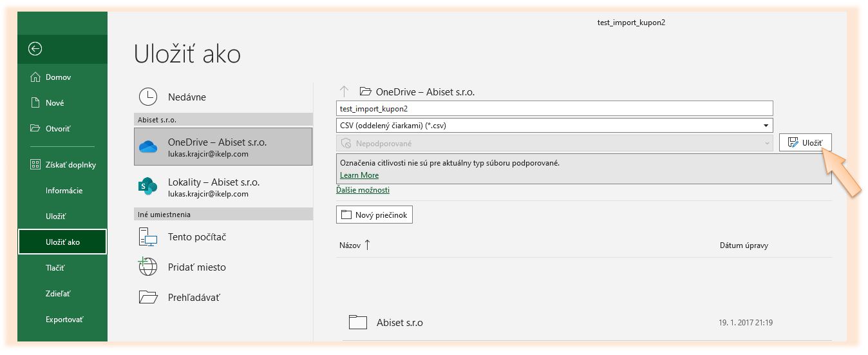The height and width of the screenshot is (355, 868).
Task: Click the Ďalšie možnosti link
Action: tap(363, 190)
